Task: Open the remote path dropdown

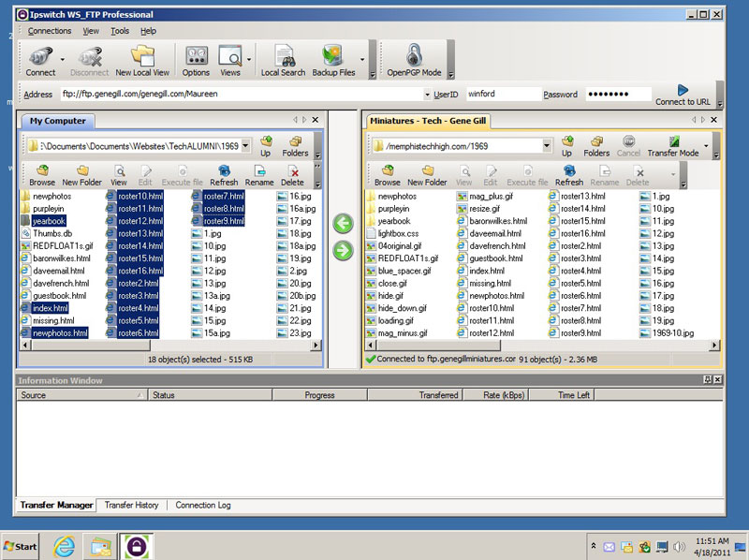Action: (547, 145)
